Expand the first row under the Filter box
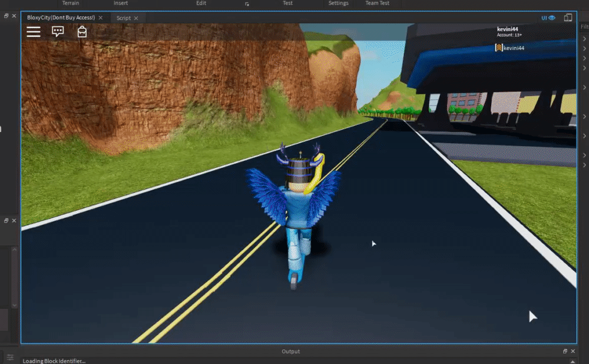 pos(584,39)
